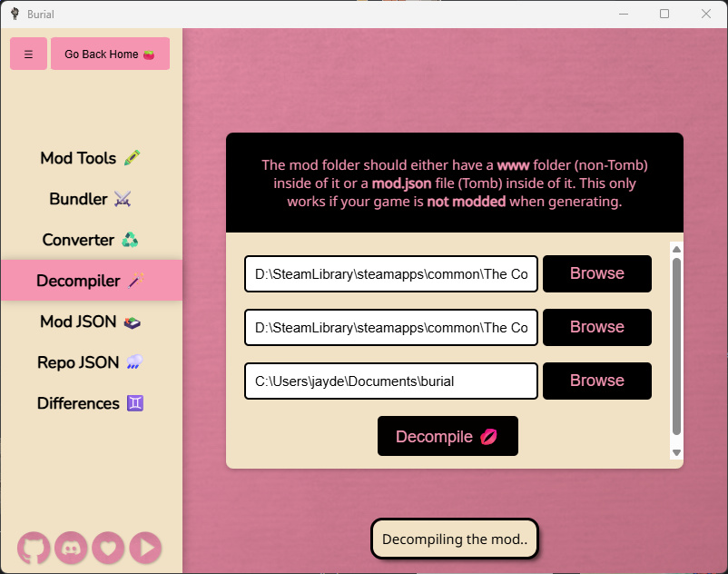
Task: Click the panel scrollbar thumb
Action: 676,346
